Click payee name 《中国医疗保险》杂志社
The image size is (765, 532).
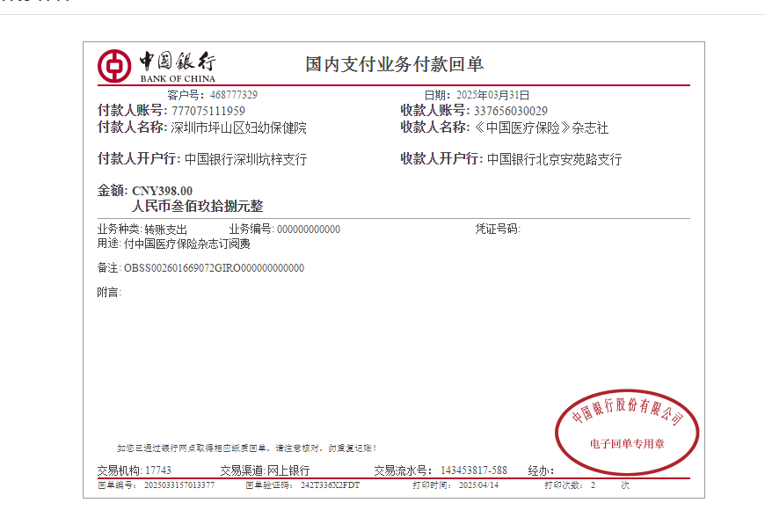pos(541,128)
